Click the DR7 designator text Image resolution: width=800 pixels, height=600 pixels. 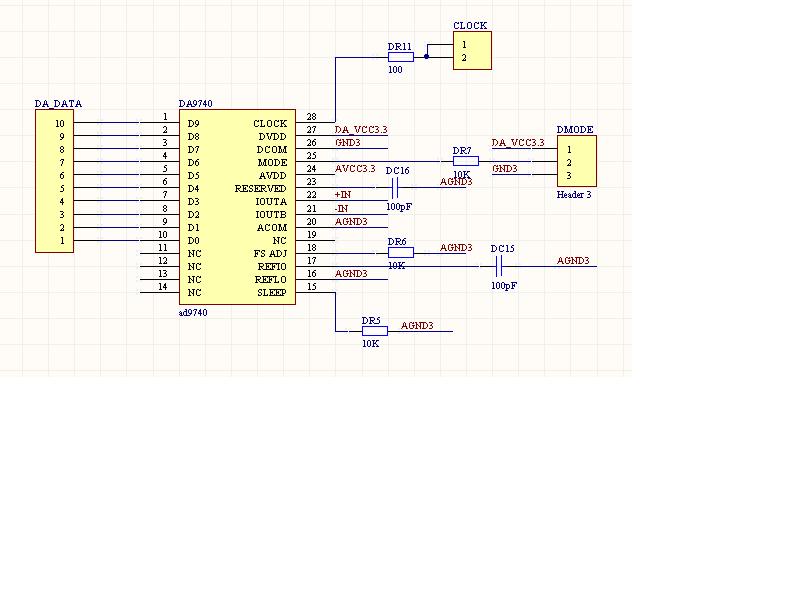[462, 151]
